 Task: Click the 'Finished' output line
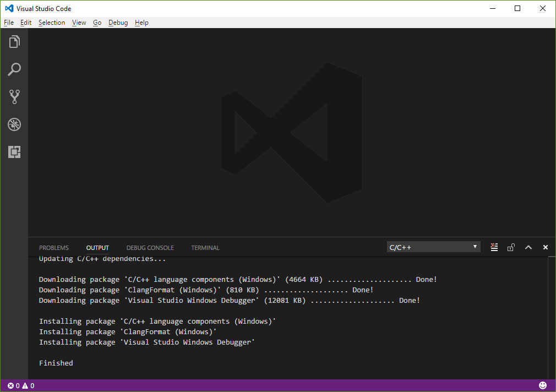pos(56,363)
